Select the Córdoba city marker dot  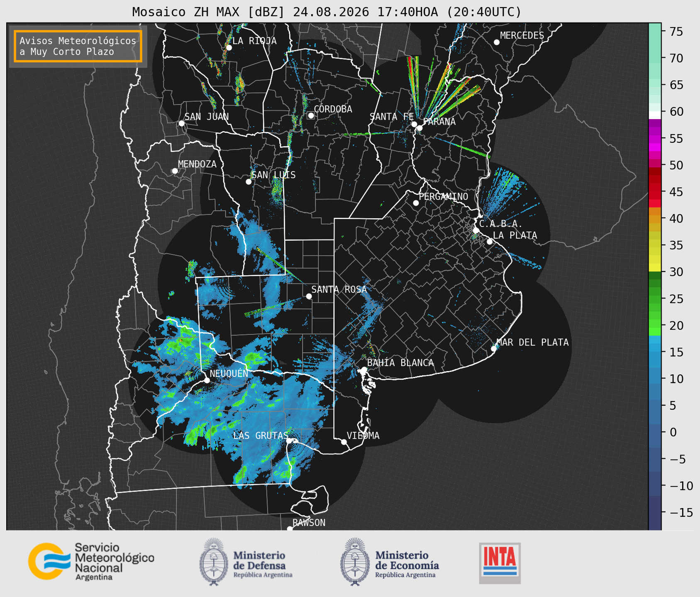(x=311, y=115)
